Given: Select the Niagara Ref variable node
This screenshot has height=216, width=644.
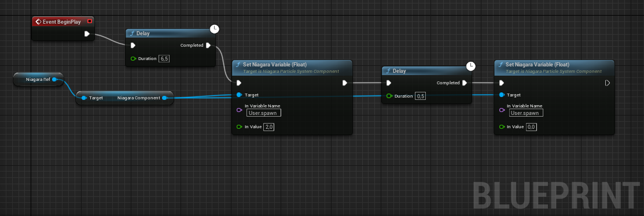Looking at the screenshot, I should coord(38,79).
